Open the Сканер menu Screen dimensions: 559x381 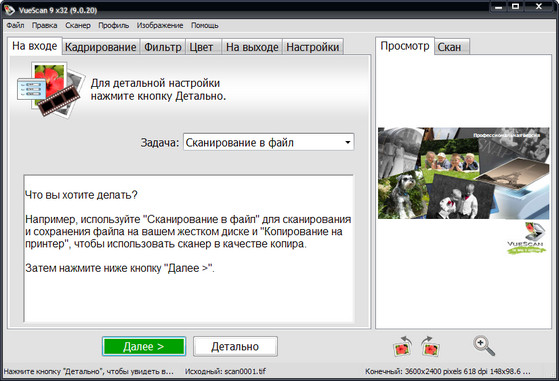78,25
